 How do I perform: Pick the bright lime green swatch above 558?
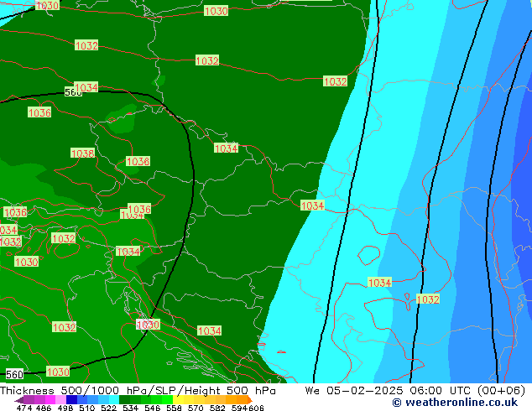click(167, 400)
